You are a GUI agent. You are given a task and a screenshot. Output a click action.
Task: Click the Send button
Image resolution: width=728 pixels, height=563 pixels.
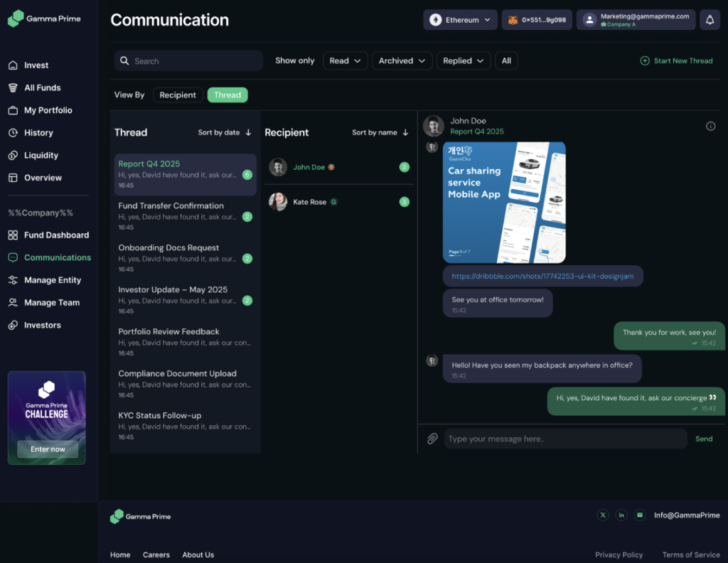[704, 439]
